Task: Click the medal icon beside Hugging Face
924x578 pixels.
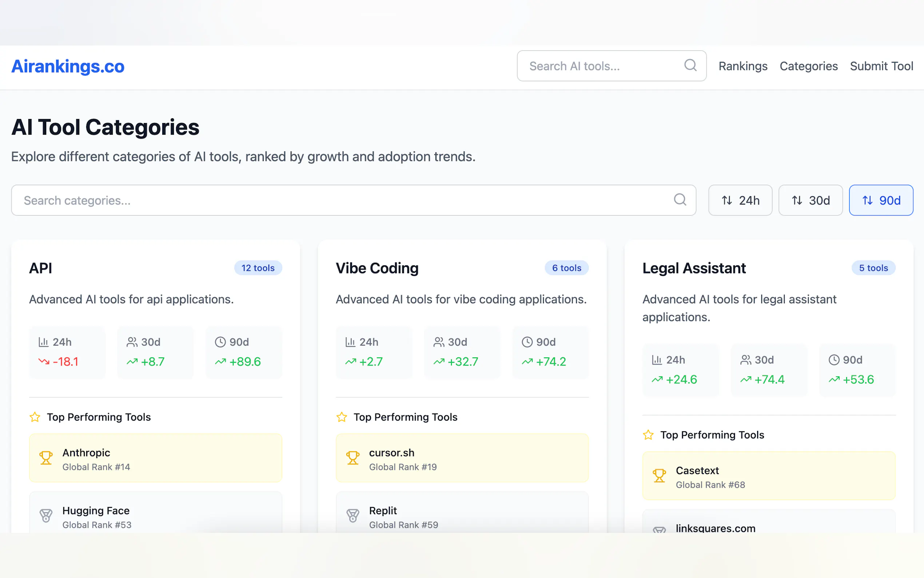Action: click(x=46, y=516)
